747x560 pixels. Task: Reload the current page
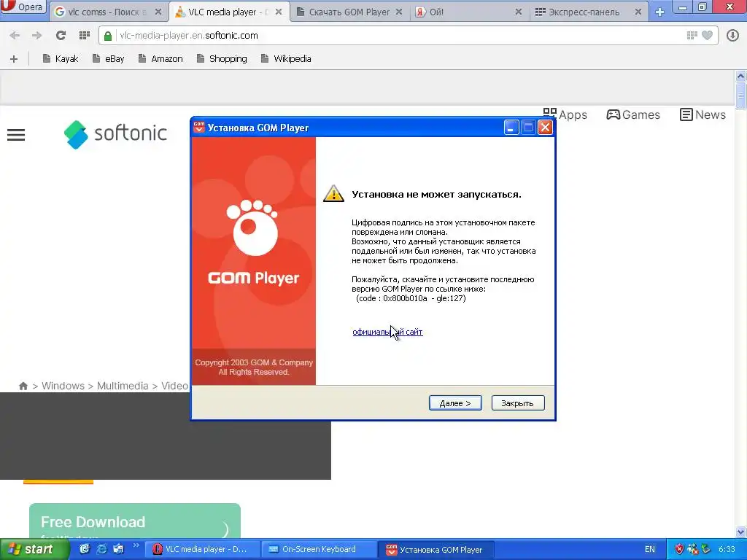[x=61, y=35]
